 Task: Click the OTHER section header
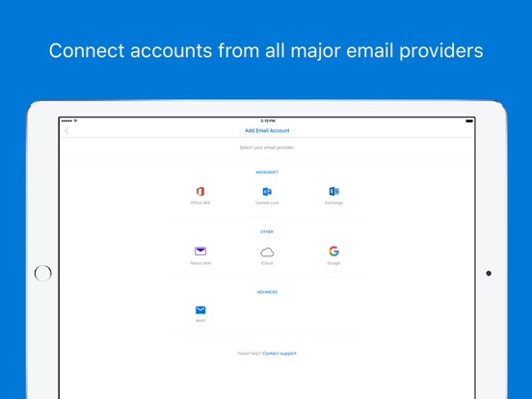267,231
